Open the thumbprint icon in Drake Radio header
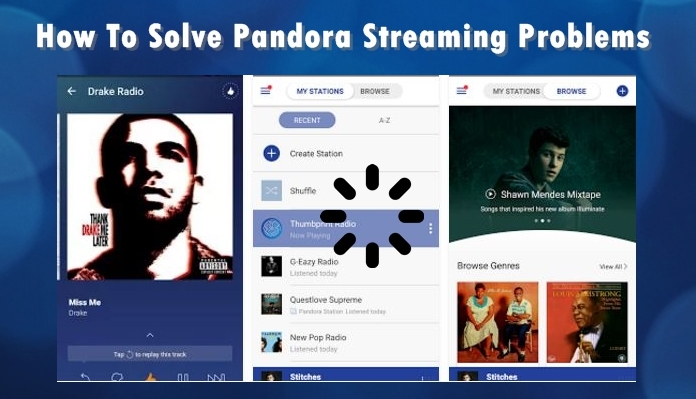Screen dimensions: 696x399 [x=230, y=91]
